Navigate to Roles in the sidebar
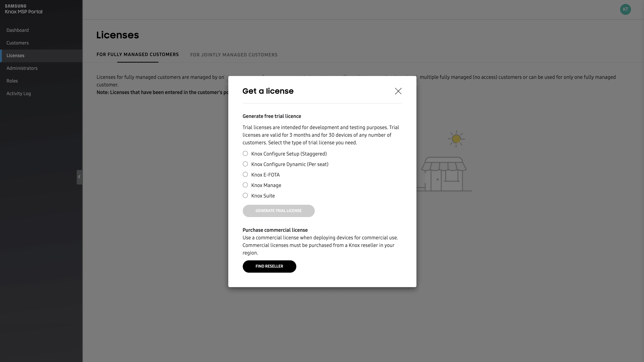The height and width of the screenshot is (362, 644). 12,81
